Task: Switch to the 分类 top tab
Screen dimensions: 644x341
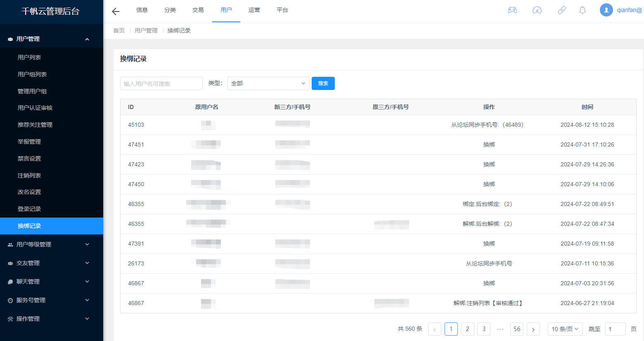Action: tap(170, 10)
